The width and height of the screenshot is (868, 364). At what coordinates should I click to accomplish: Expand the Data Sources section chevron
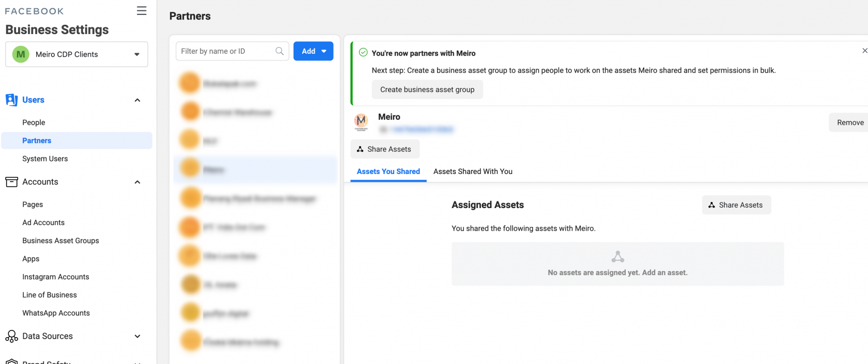(x=137, y=336)
